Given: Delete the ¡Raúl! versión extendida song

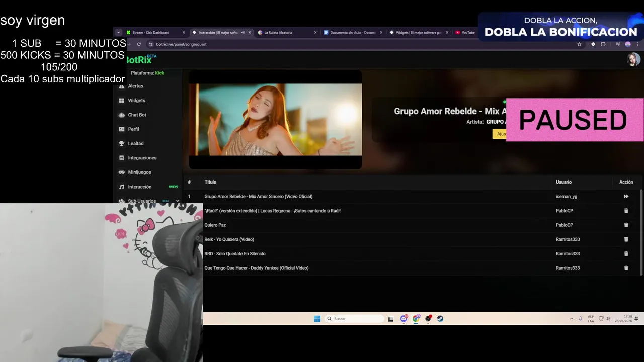Looking at the screenshot, I should 626,211.
